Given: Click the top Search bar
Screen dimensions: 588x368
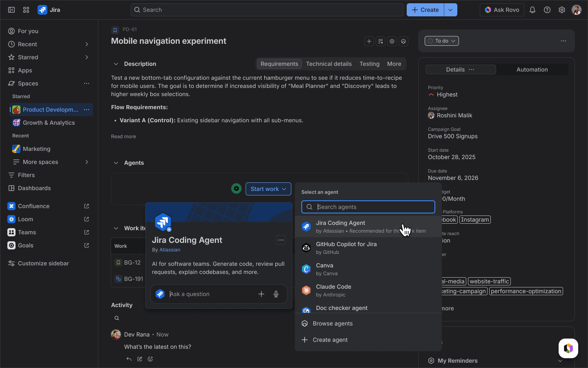Looking at the screenshot, I should (x=267, y=10).
